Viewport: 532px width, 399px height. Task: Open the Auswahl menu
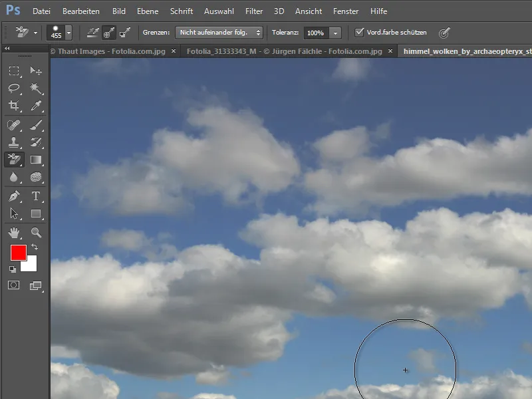coord(219,11)
